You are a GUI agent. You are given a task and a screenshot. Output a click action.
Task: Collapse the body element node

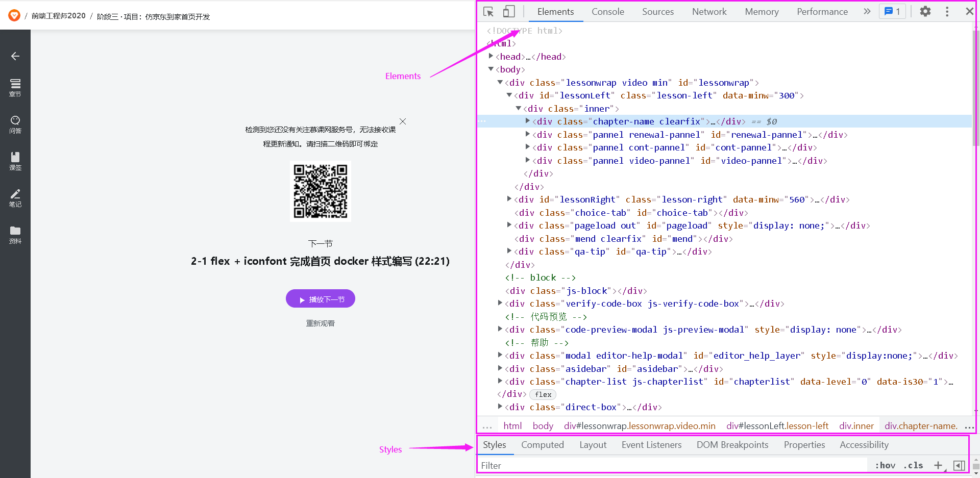point(491,69)
